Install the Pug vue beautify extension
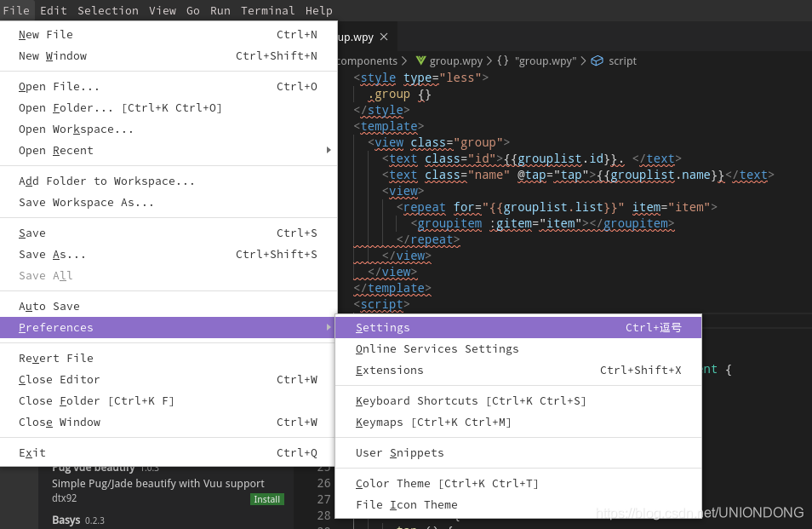Viewport: 812px width, 529px height. (x=266, y=499)
